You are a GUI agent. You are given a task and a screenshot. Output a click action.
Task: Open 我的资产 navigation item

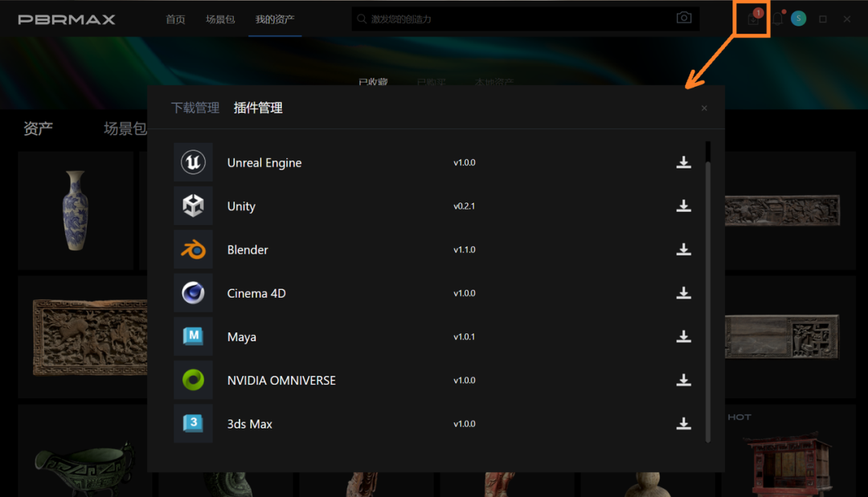(275, 19)
